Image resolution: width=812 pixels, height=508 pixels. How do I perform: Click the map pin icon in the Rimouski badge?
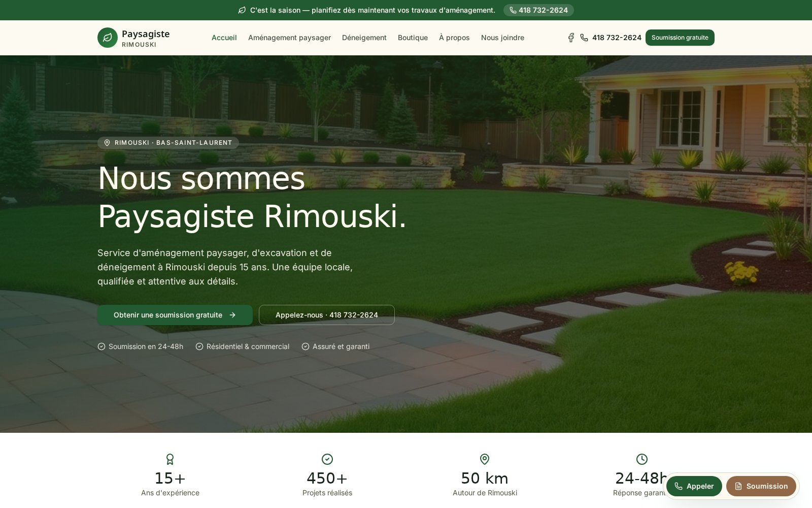pyautogui.click(x=107, y=143)
